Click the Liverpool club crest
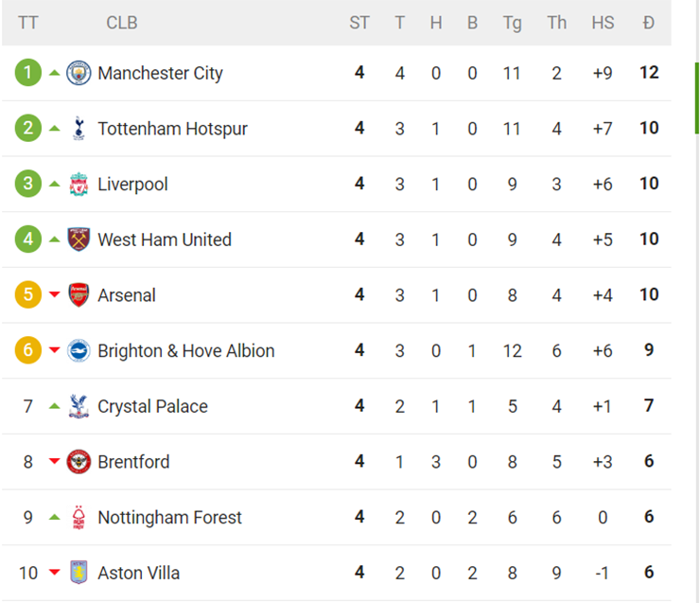 coord(79,185)
